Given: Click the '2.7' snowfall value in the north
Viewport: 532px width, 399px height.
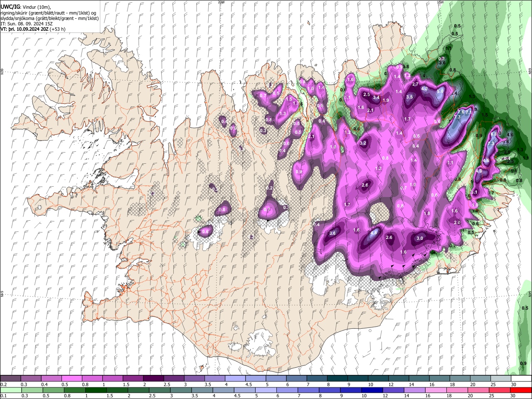Looking at the screenshot, I should (415, 84).
